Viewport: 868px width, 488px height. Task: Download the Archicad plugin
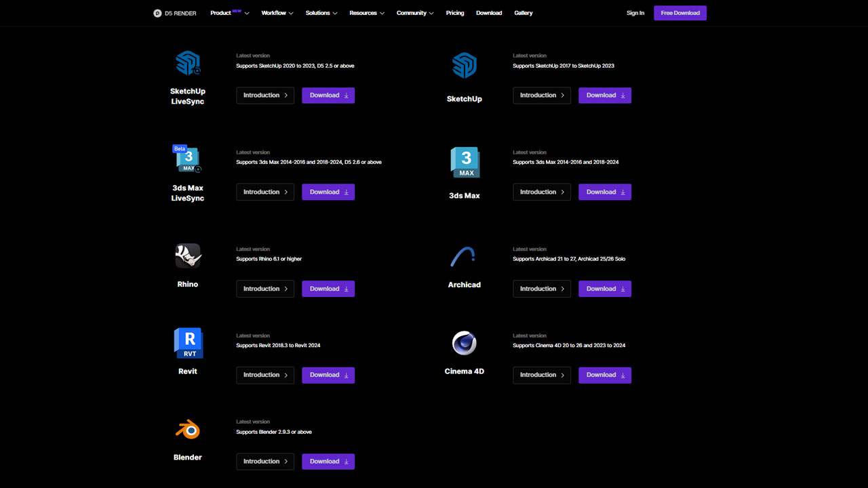pos(605,289)
